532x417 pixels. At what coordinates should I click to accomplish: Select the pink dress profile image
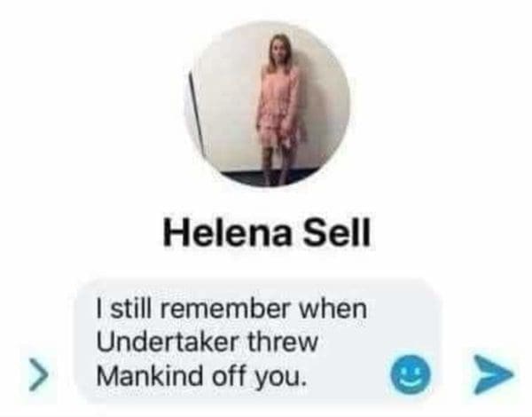pos(268,105)
